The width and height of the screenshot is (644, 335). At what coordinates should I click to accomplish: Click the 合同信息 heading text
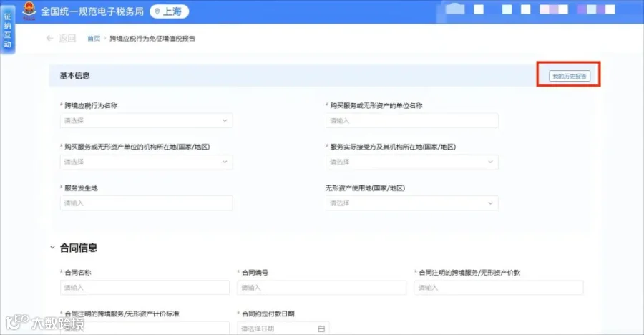click(x=79, y=248)
